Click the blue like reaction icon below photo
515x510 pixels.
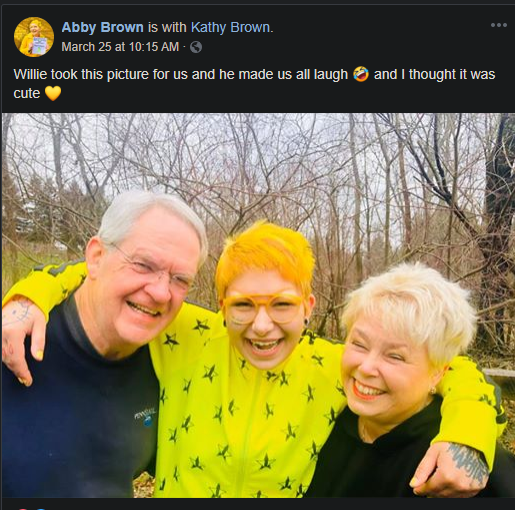(x=41, y=509)
